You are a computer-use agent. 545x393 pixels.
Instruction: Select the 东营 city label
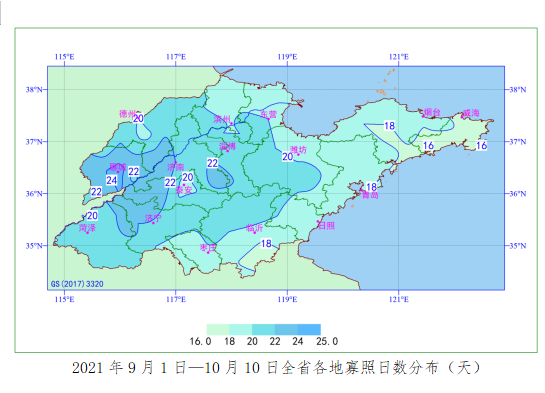coord(268,114)
